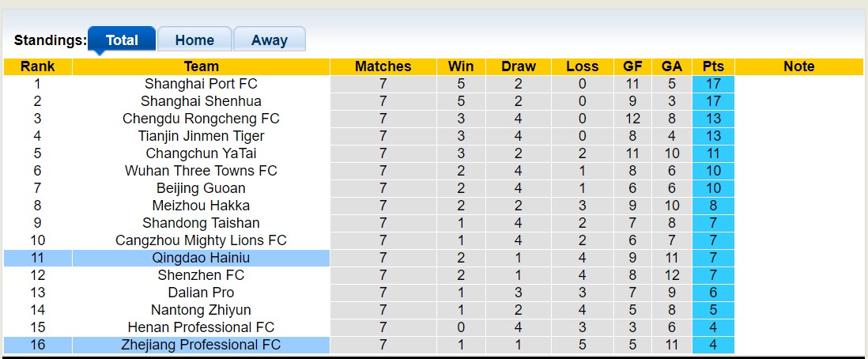Click Shanghai Port FC points cell
868x359 pixels.
[712, 84]
